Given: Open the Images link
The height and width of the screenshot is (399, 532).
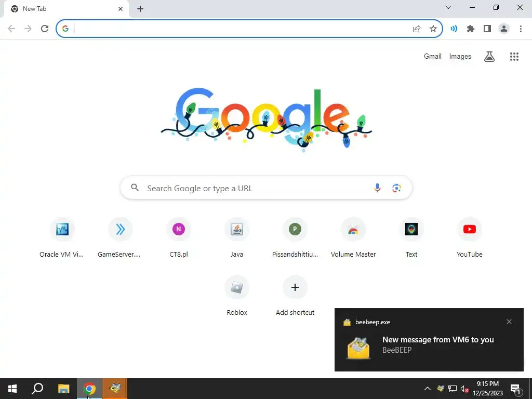Looking at the screenshot, I should pos(460,56).
